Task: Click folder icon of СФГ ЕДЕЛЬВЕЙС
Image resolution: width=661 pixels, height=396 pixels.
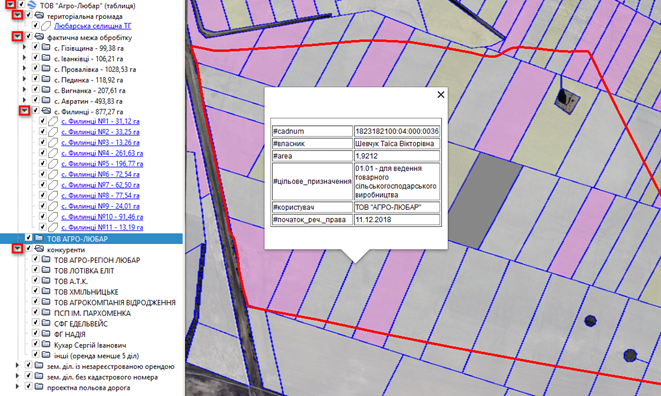Action: [46, 323]
